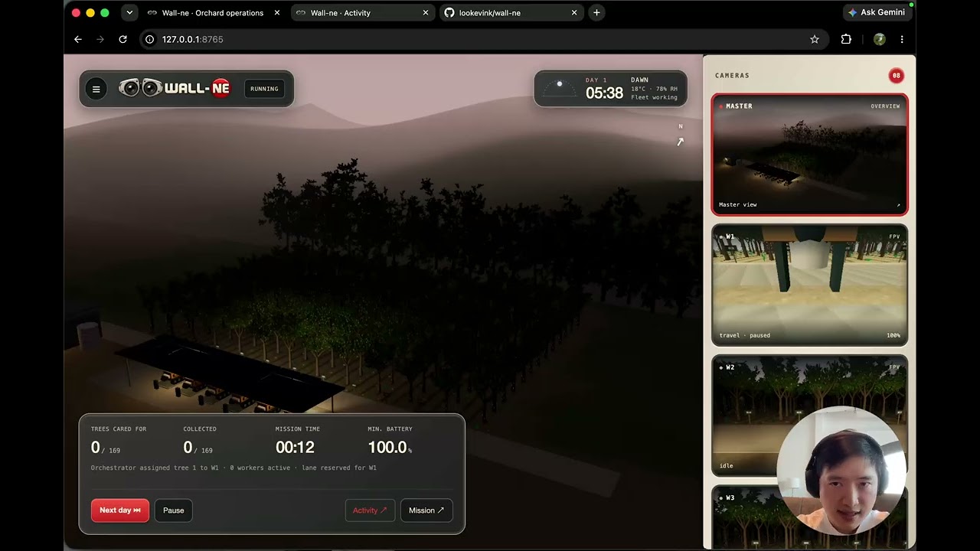The width and height of the screenshot is (980, 551).
Task: Open the hamburger menu beside Wall-ne logo
Action: (96, 89)
